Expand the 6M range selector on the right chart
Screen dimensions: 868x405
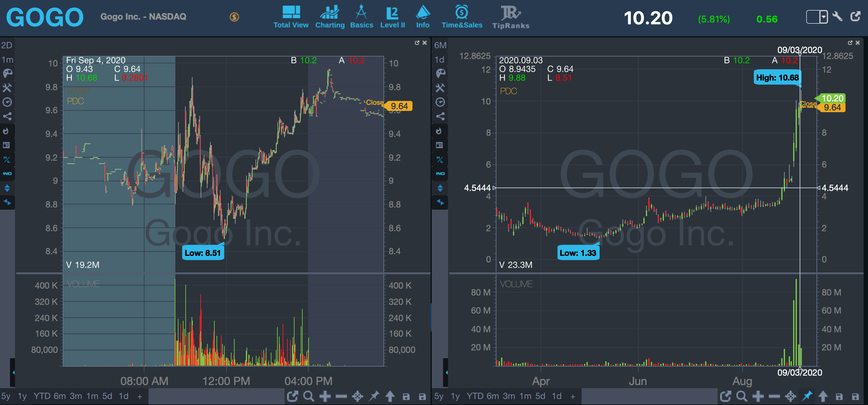point(440,45)
